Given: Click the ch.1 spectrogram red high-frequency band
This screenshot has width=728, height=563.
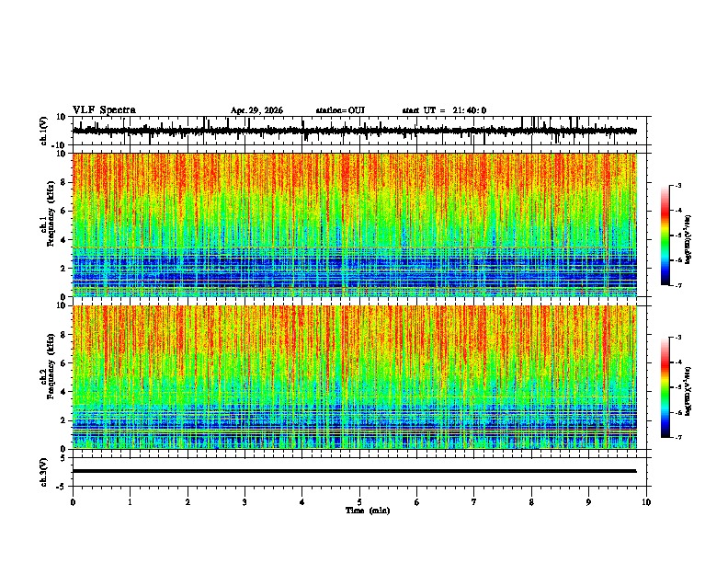Looking at the screenshot, I should tap(355, 172).
